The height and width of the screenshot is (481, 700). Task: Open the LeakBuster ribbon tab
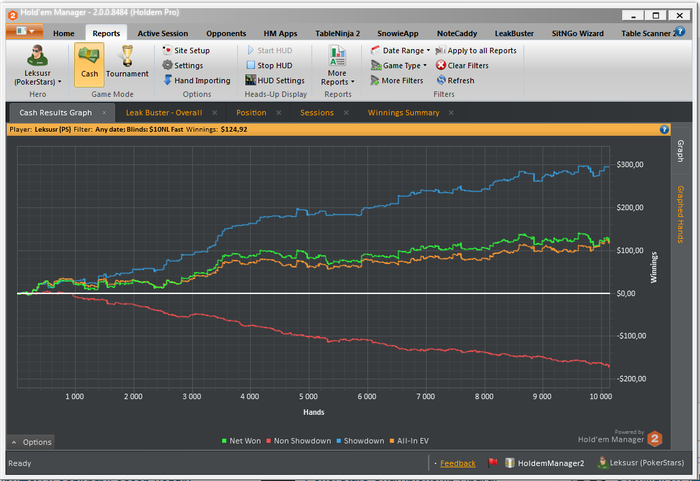coord(514,33)
